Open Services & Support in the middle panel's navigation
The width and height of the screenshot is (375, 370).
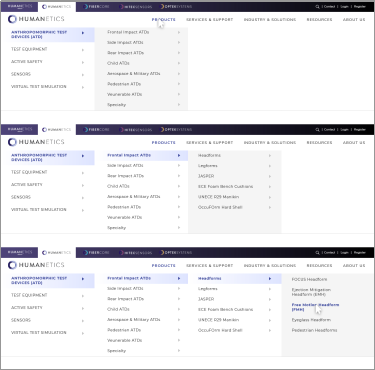point(209,143)
